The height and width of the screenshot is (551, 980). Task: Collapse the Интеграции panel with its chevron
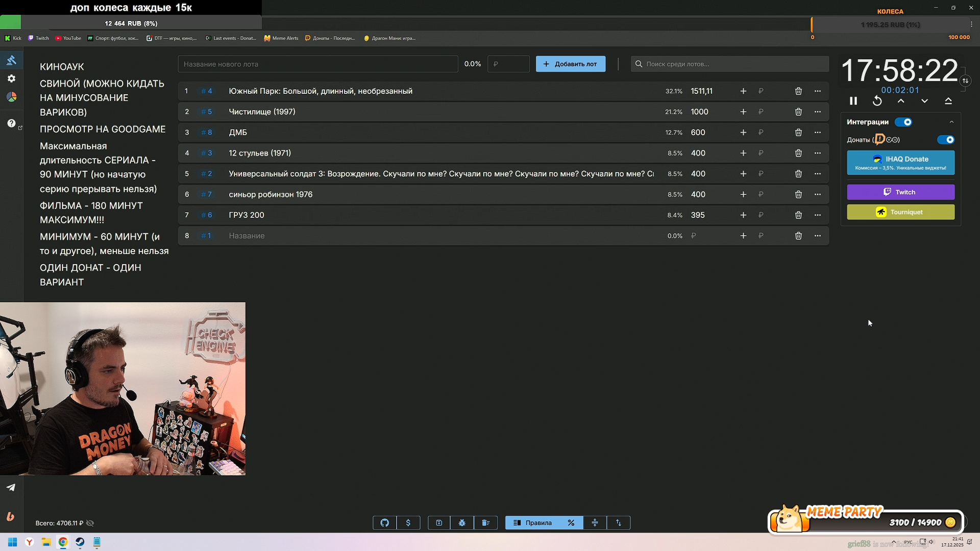pyautogui.click(x=951, y=122)
